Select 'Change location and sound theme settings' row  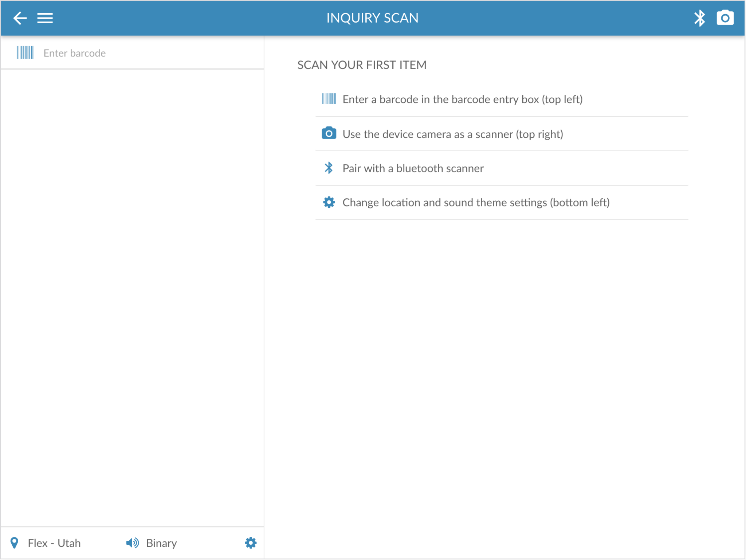pos(502,203)
